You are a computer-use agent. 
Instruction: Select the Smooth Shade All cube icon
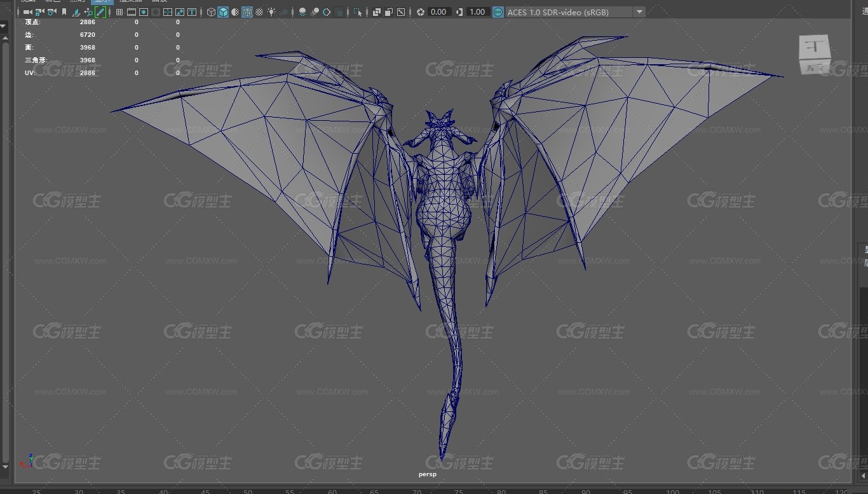223,12
